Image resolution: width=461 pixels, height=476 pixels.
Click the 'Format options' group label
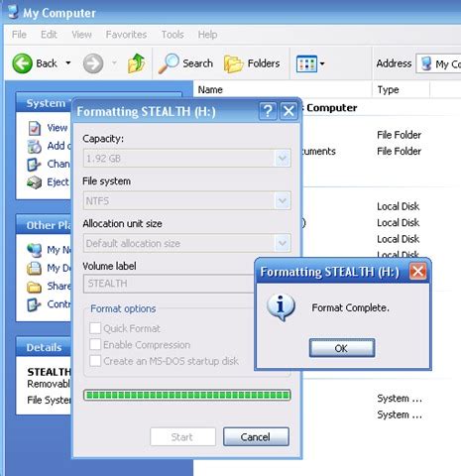click(123, 308)
